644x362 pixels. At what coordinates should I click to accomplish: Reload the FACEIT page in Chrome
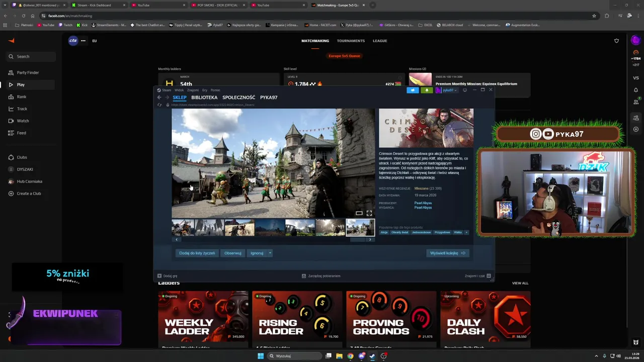23,16
